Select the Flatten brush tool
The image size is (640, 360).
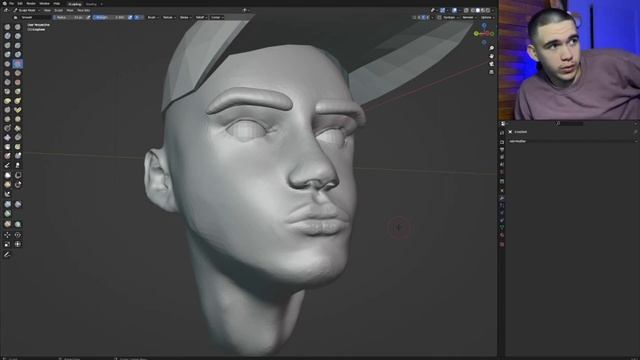pyautogui.click(x=8, y=73)
